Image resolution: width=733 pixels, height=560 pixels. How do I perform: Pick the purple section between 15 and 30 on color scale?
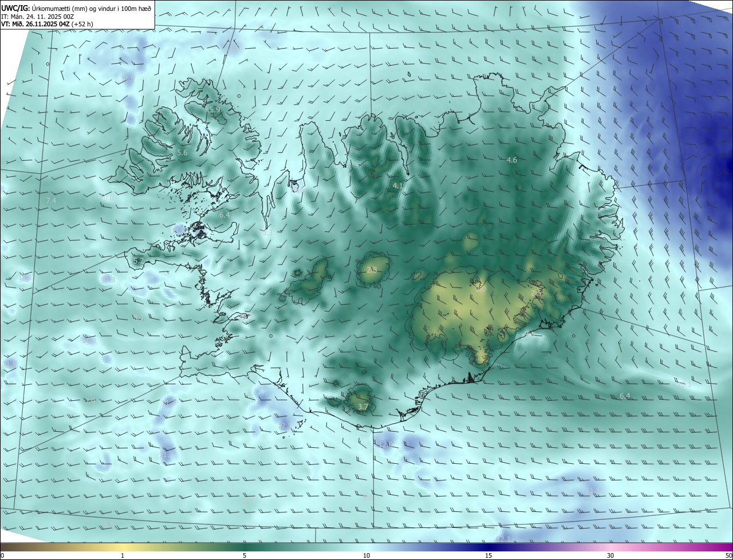[x=550, y=547]
